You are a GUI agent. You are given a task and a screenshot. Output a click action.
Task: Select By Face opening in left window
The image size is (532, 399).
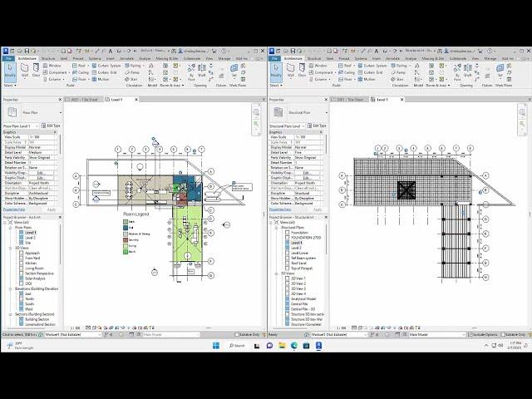coord(191,72)
